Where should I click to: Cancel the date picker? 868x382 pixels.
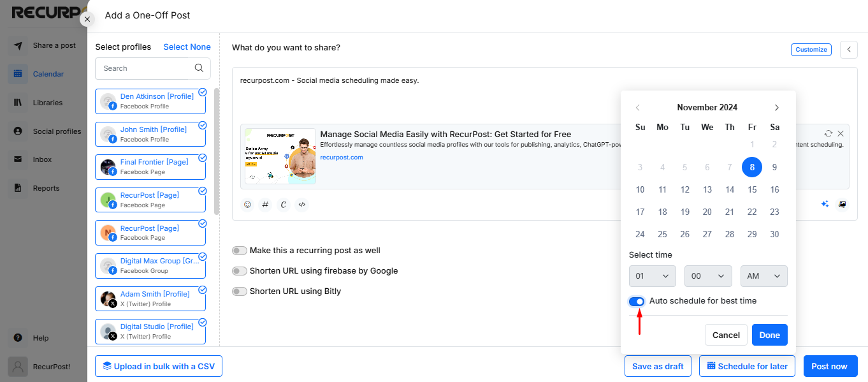coord(726,335)
